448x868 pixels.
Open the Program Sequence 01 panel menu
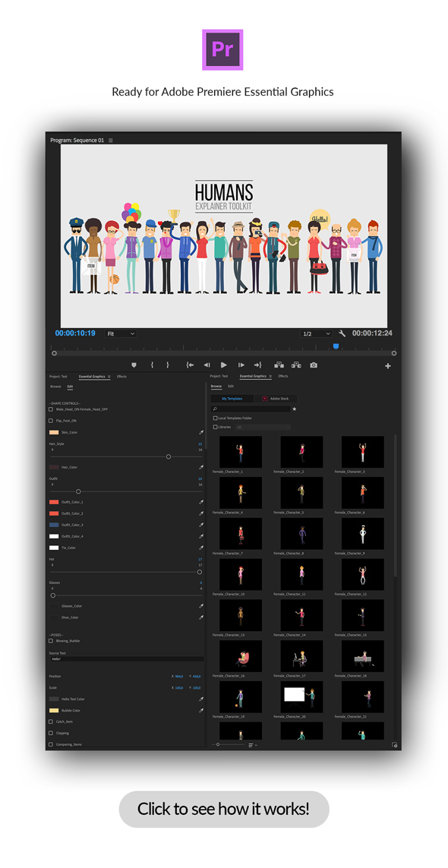pos(111,140)
